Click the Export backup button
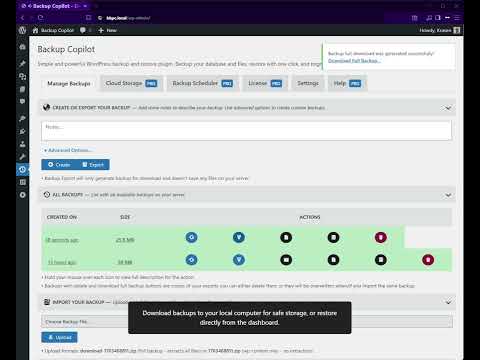Image resolution: width=480 pixels, height=360 pixels. coord(93,165)
